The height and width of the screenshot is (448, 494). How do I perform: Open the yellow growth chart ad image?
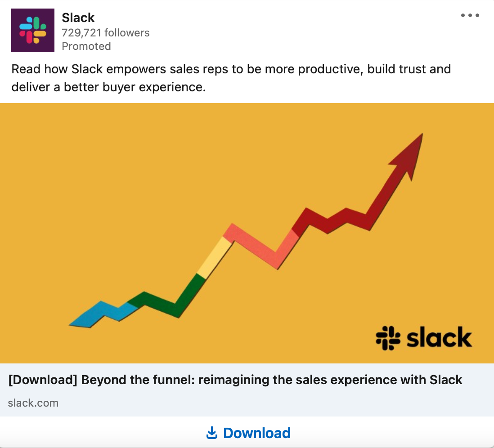[247, 233]
